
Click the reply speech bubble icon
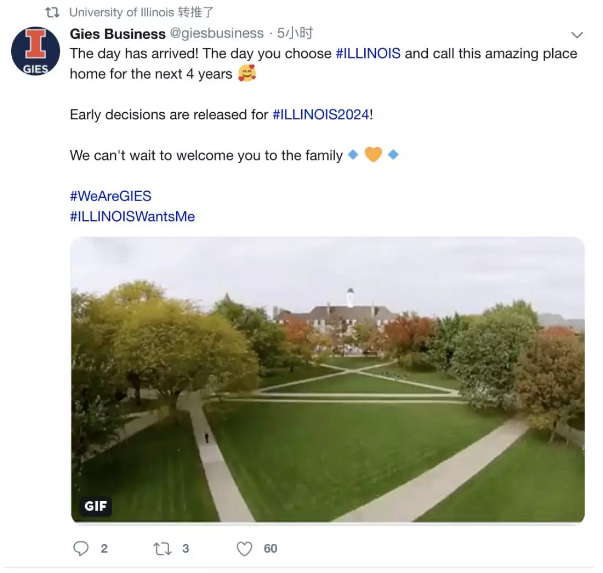pos(82,548)
